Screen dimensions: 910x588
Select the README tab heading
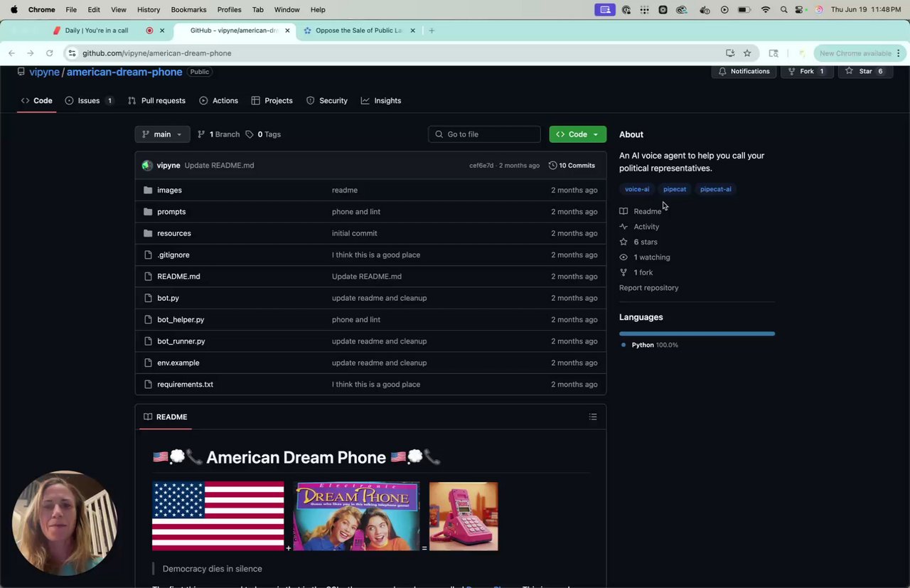[165, 417]
